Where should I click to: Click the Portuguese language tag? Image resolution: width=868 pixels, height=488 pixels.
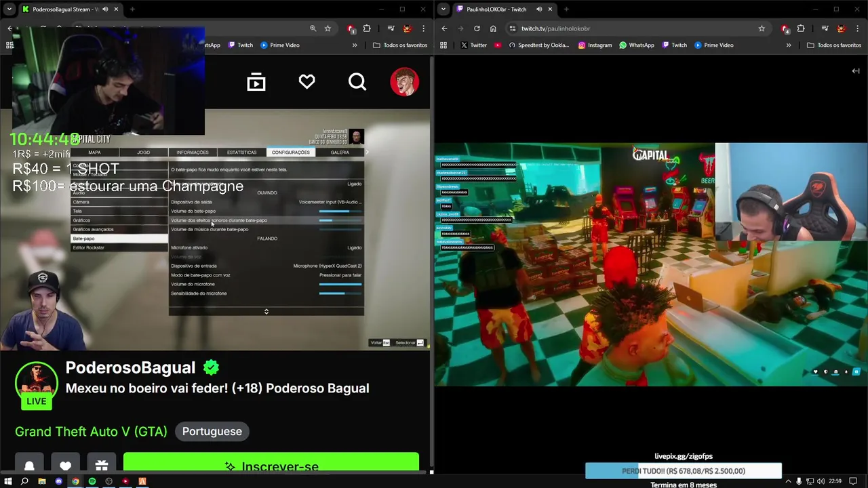tap(212, 431)
